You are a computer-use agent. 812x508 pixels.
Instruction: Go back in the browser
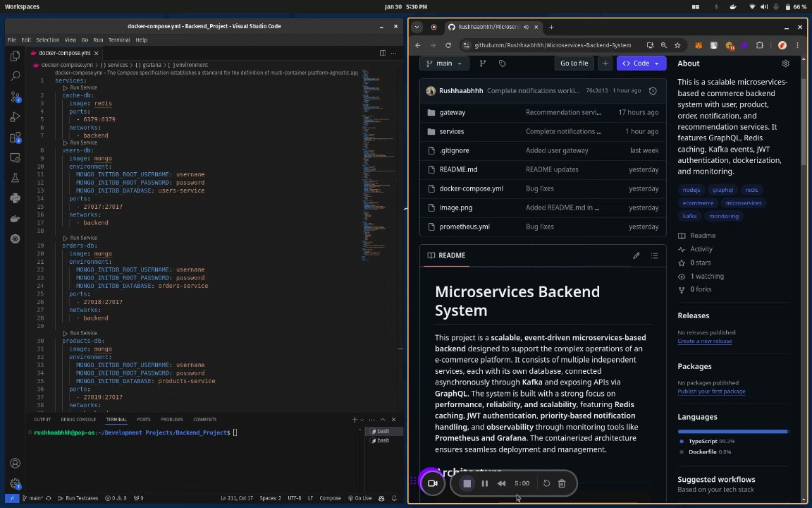click(x=418, y=45)
